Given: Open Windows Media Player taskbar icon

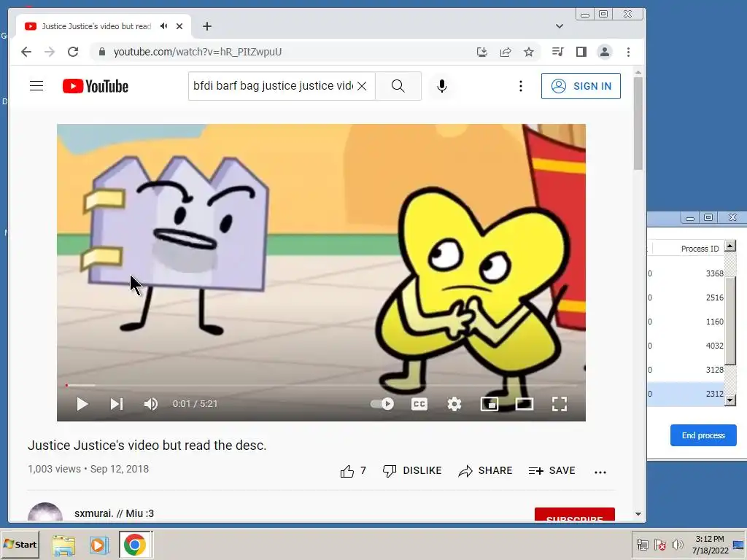Looking at the screenshot, I should click(99, 545).
